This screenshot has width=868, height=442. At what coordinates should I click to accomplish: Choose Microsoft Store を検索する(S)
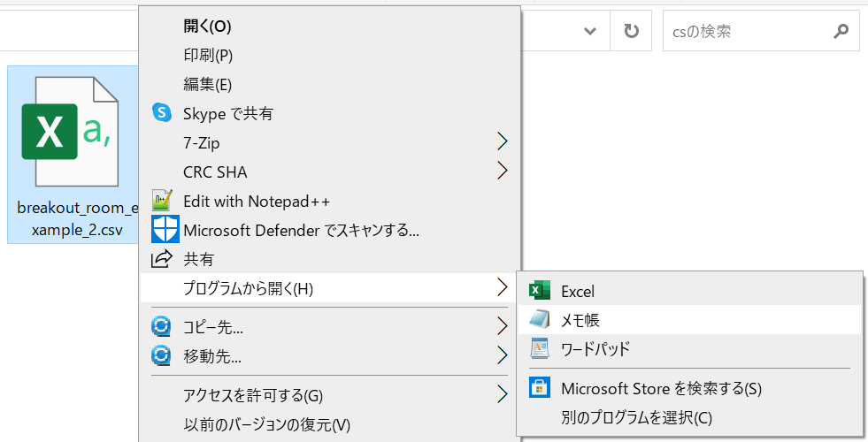(x=690, y=388)
